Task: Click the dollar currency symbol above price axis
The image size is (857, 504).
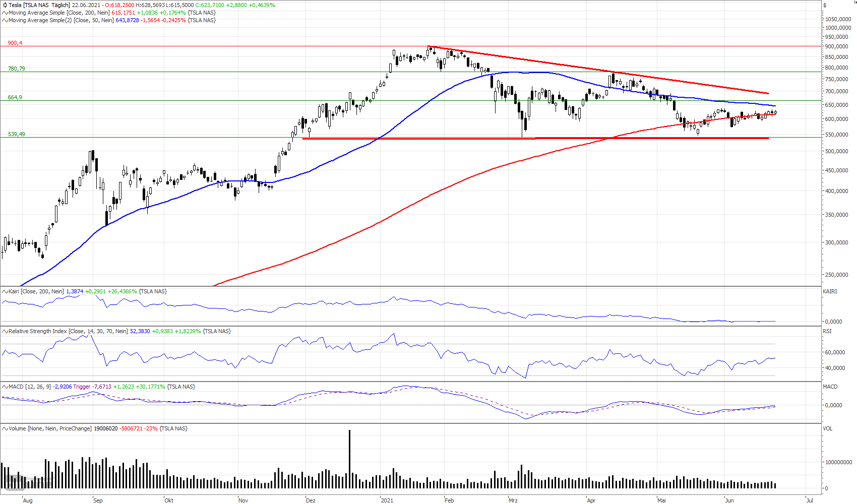Action: point(825,5)
